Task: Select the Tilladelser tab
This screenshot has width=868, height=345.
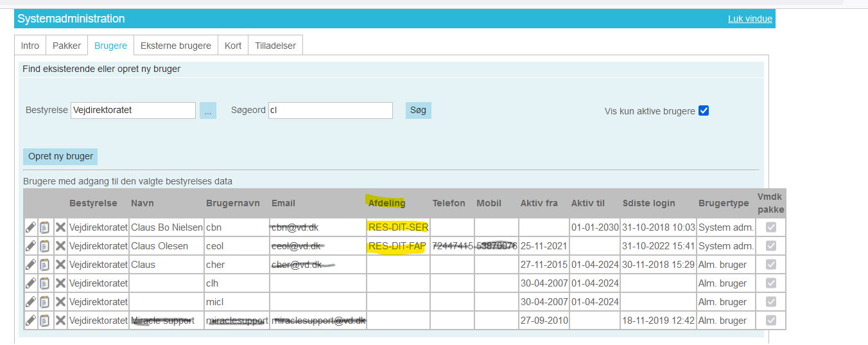Action: click(275, 46)
